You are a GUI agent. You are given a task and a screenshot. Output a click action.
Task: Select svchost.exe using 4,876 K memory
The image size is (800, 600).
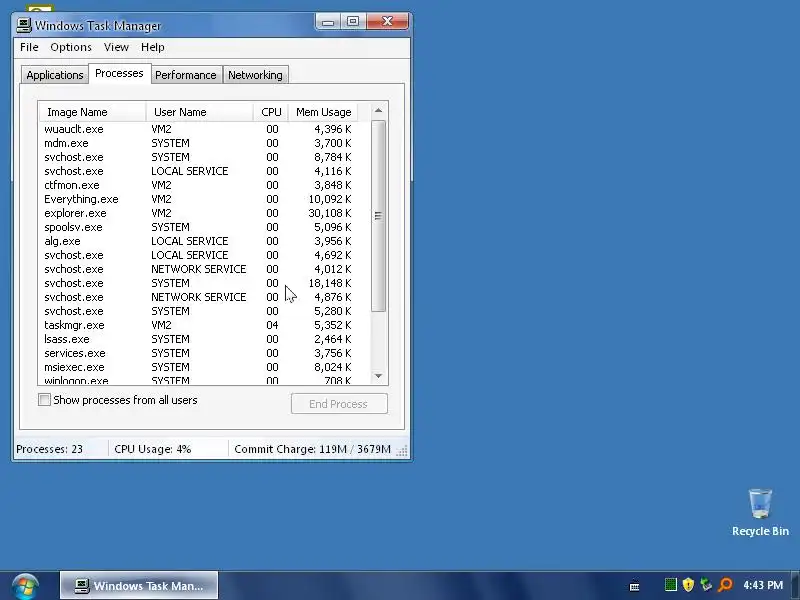(x=204, y=297)
